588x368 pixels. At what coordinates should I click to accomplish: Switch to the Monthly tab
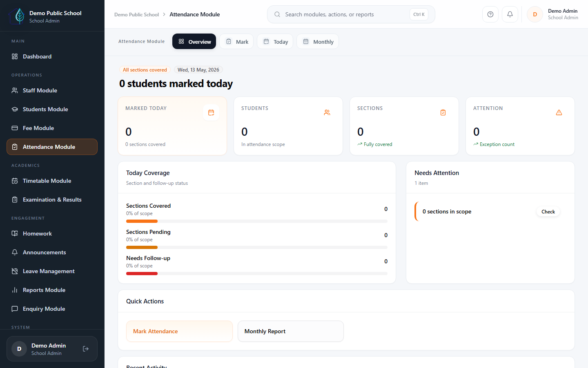[x=318, y=41]
